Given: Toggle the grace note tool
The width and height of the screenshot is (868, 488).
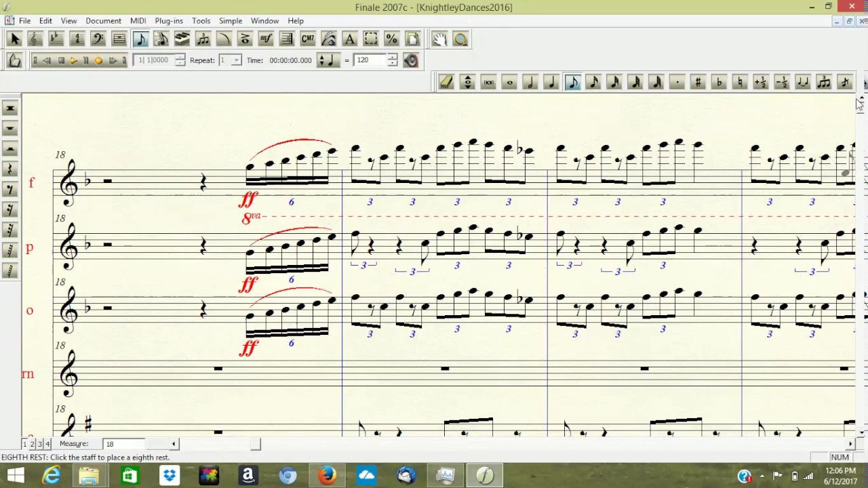Looking at the screenshot, I should 845,82.
